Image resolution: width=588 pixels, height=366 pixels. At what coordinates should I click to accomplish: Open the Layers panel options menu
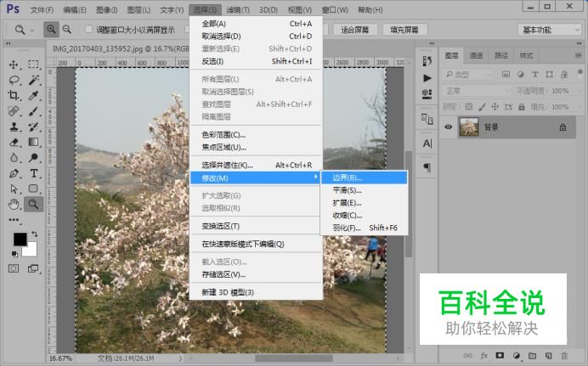pyautogui.click(x=579, y=55)
